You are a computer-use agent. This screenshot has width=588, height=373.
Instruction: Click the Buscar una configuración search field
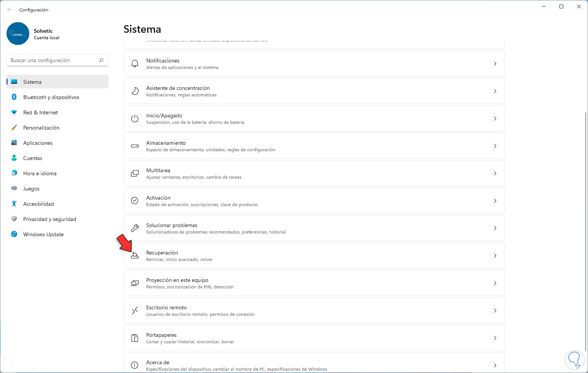(53, 60)
